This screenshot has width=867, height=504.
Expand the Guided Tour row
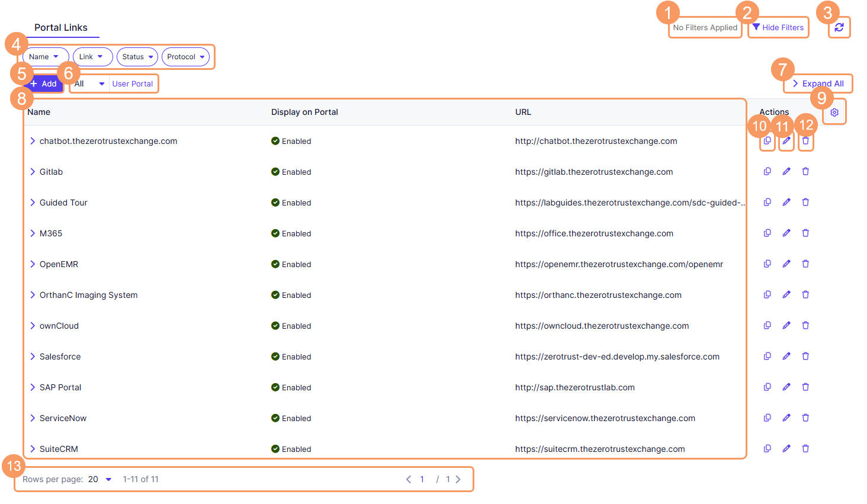[x=33, y=203]
